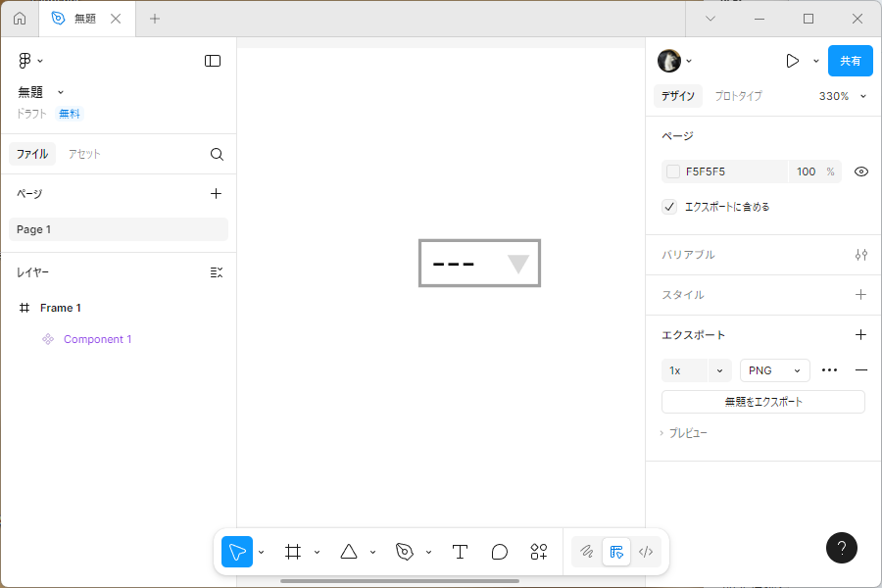Expand Move tool options chevron
Viewport: 882px width, 588px height.
click(x=261, y=552)
